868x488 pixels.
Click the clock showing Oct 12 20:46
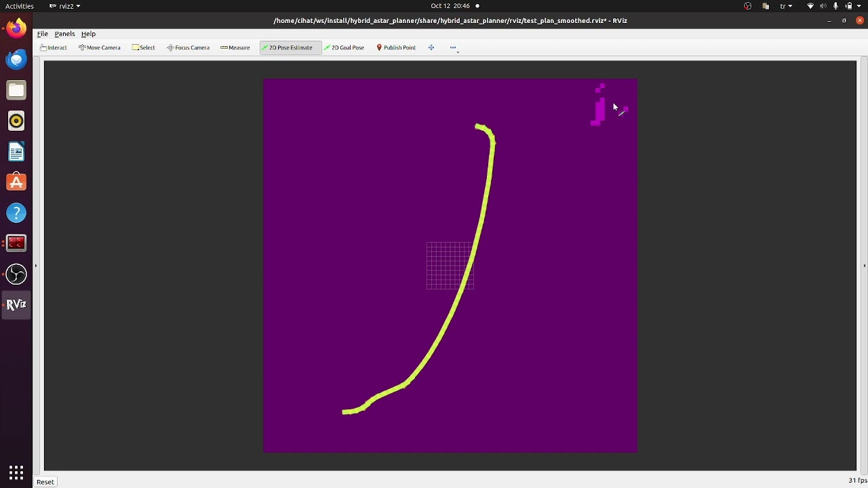(451, 6)
